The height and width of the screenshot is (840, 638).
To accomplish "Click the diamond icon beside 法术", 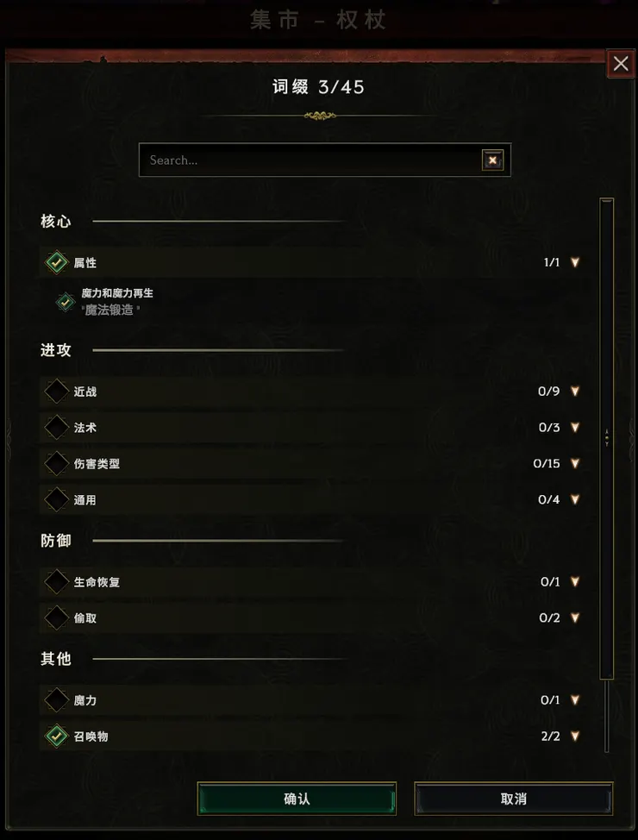I will click(56, 427).
